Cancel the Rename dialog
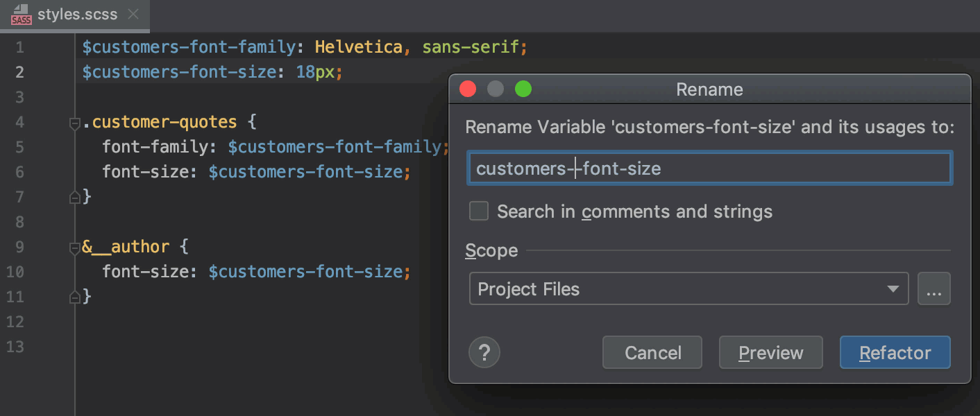Screen dimensions: 980x416 point(652,352)
